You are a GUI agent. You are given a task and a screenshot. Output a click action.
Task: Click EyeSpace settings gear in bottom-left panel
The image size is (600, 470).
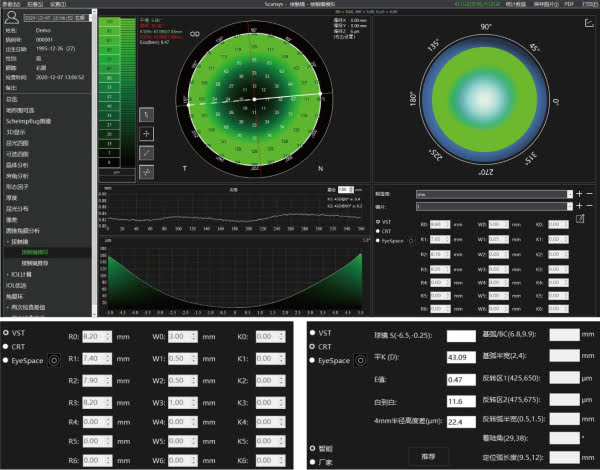point(55,361)
